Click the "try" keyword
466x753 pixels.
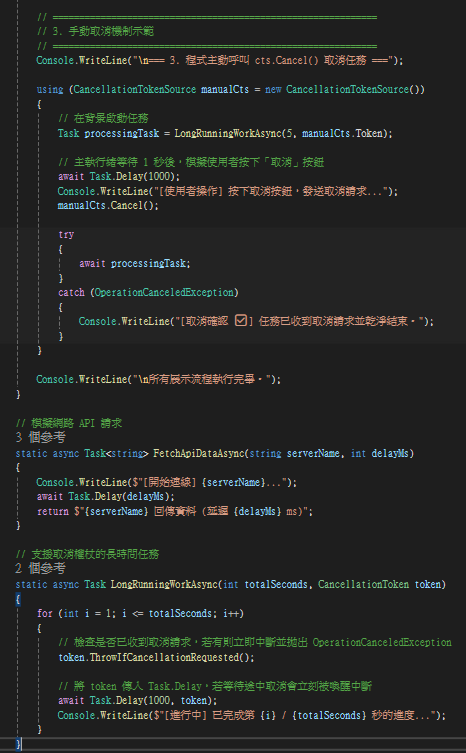pyautogui.click(x=66, y=235)
